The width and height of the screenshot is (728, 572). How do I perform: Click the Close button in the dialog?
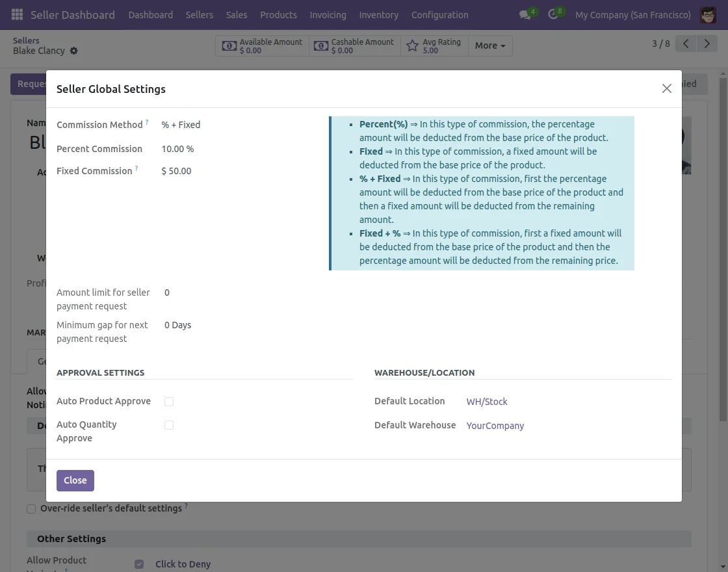75,480
